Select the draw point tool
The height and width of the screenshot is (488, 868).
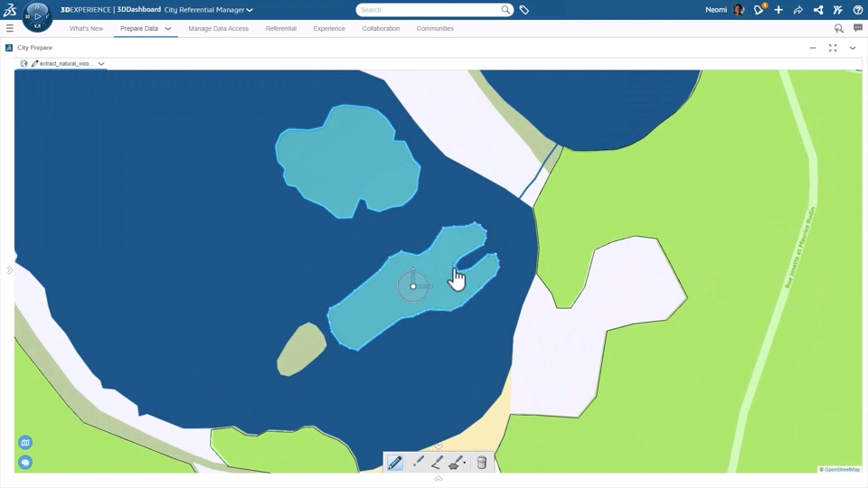(x=419, y=462)
